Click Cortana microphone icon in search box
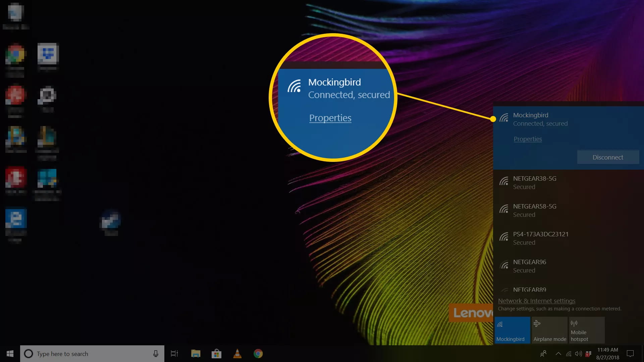Viewport: 644px width, 362px height. point(156,354)
